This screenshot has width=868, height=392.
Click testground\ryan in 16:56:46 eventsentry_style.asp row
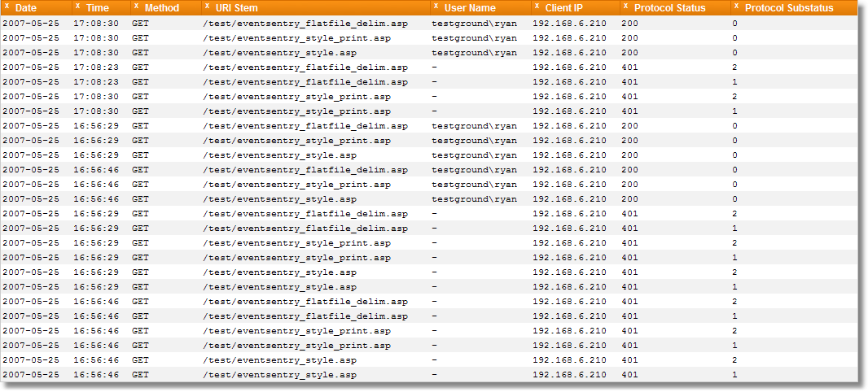[475, 199]
